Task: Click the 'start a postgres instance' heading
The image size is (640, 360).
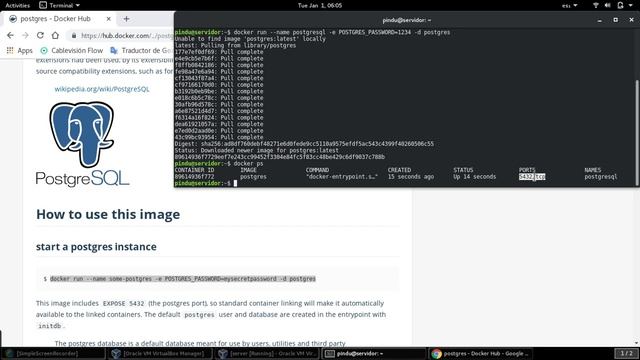Action: [x=96, y=247]
